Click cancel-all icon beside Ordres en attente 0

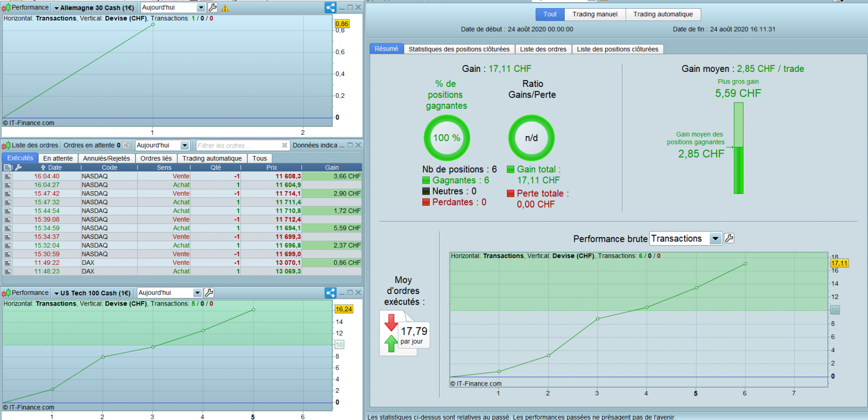click(x=126, y=145)
